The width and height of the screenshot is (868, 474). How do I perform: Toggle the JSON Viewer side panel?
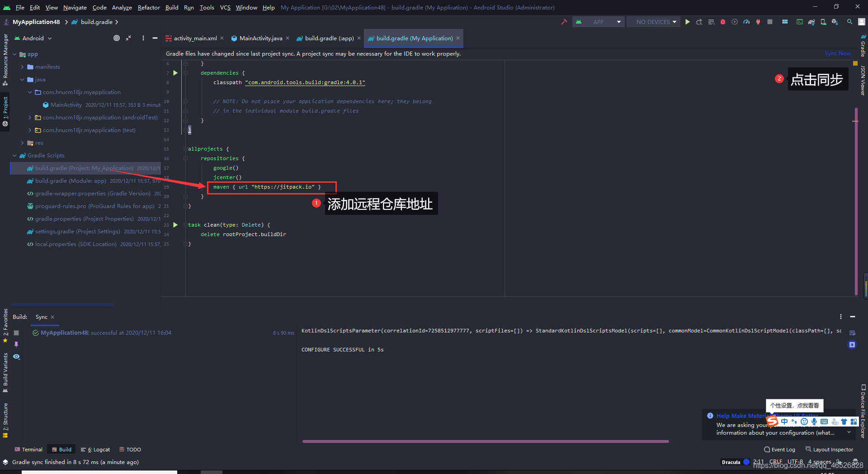tap(863, 80)
